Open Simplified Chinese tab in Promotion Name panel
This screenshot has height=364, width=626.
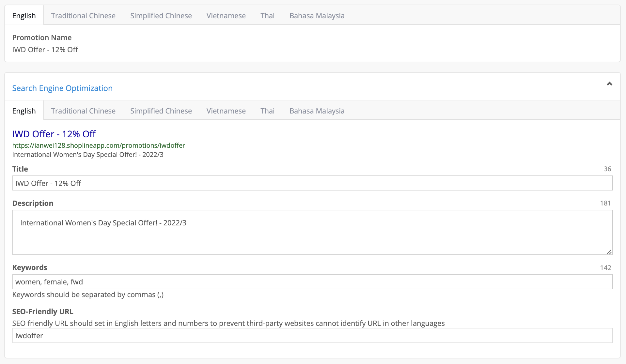click(x=161, y=16)
